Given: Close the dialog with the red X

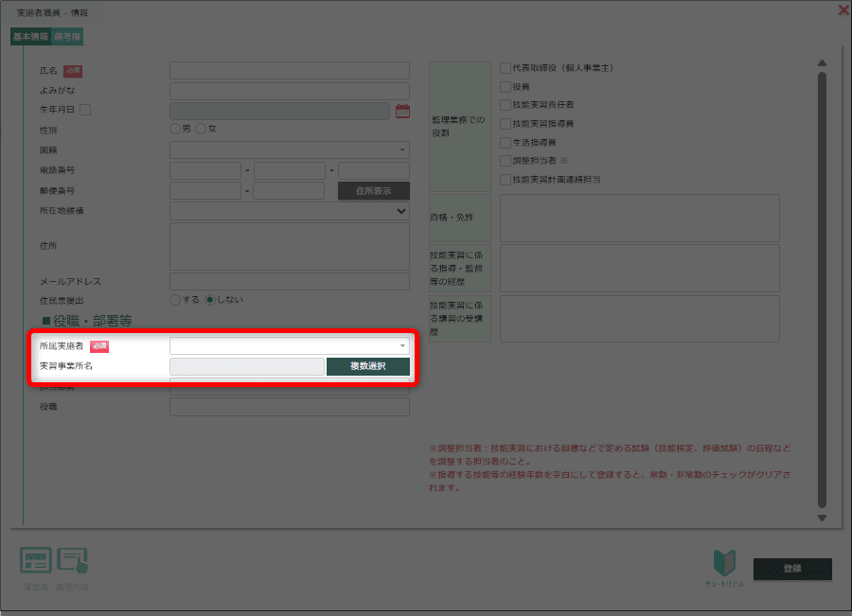Looking at the screenshot, I should point(843,10).
